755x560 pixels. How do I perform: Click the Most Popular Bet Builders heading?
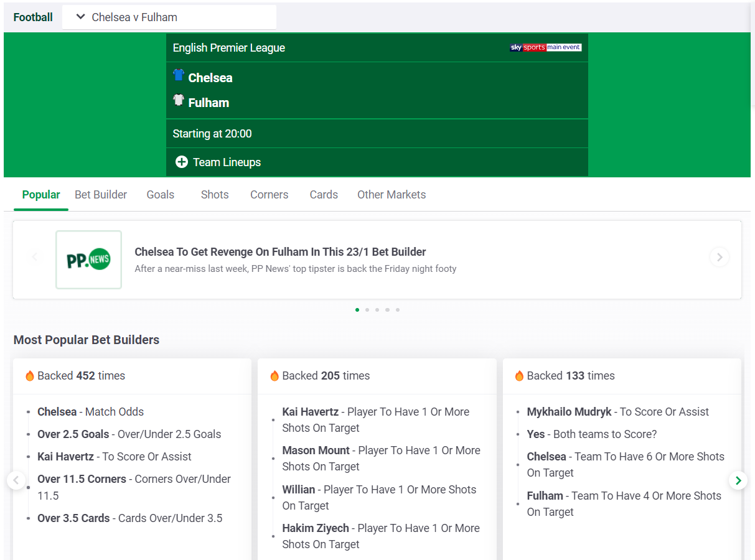click(87, 340)
